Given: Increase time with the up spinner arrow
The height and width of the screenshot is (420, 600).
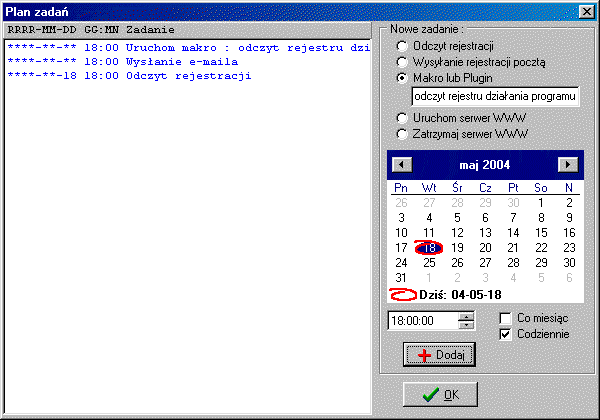Looking at the screenshot, I should tap(465, 317).
